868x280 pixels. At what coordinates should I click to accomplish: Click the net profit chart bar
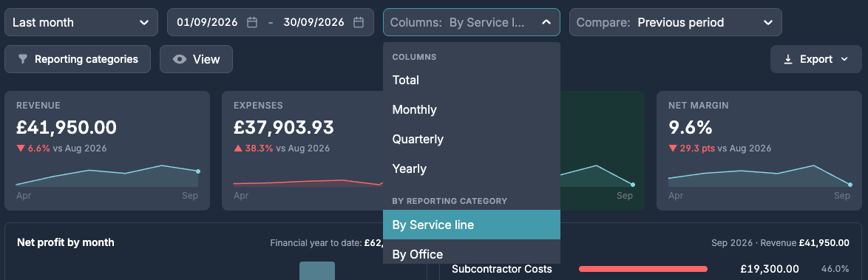[317, 270]
